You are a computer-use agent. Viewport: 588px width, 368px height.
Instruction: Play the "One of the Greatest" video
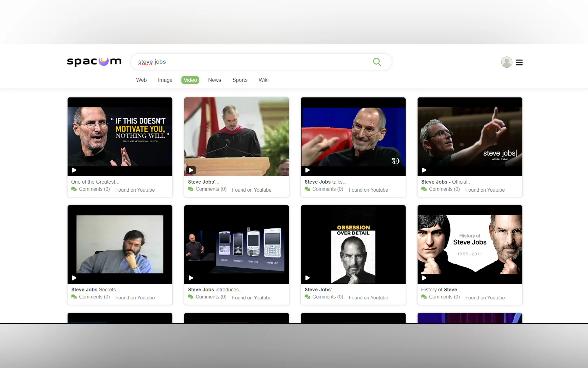[x=74, y=170]
